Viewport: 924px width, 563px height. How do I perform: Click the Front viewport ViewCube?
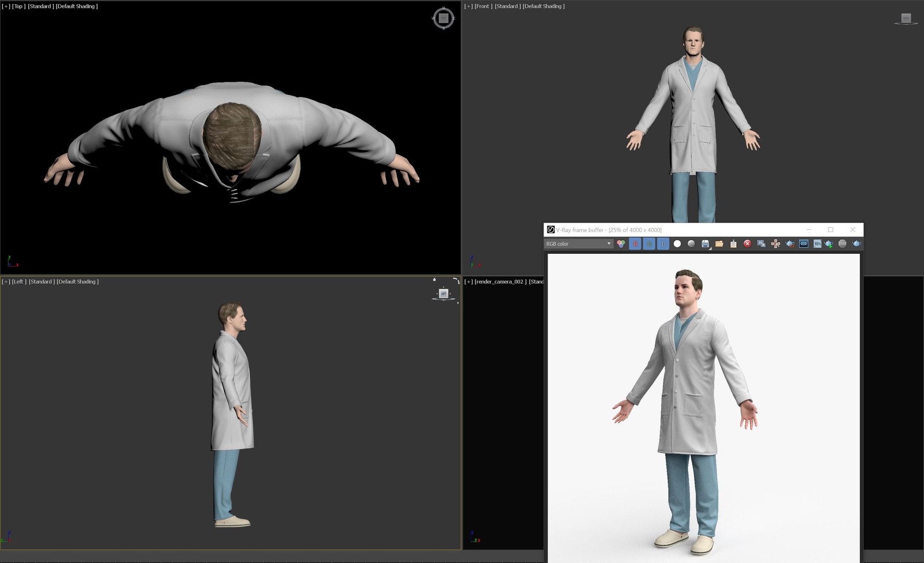coord(906,19)
